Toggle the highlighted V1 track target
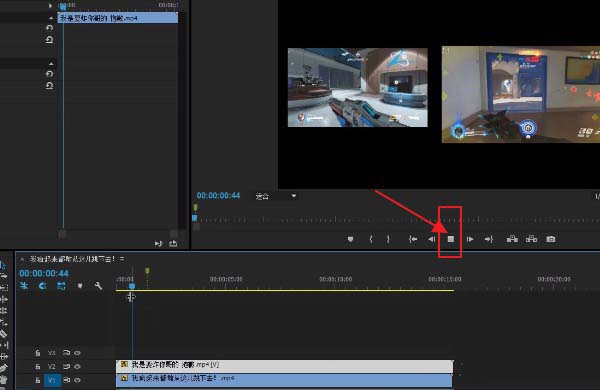Image resolution: width=600 pixels, height=390 pixels. pyautogui.click(x=52, y=380)
